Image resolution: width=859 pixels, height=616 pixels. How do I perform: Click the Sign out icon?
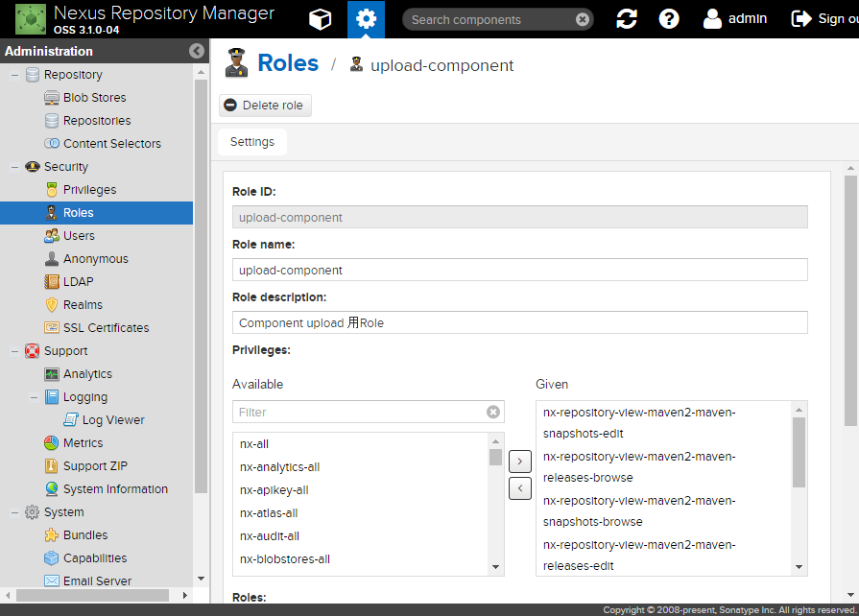pos(800,19)
